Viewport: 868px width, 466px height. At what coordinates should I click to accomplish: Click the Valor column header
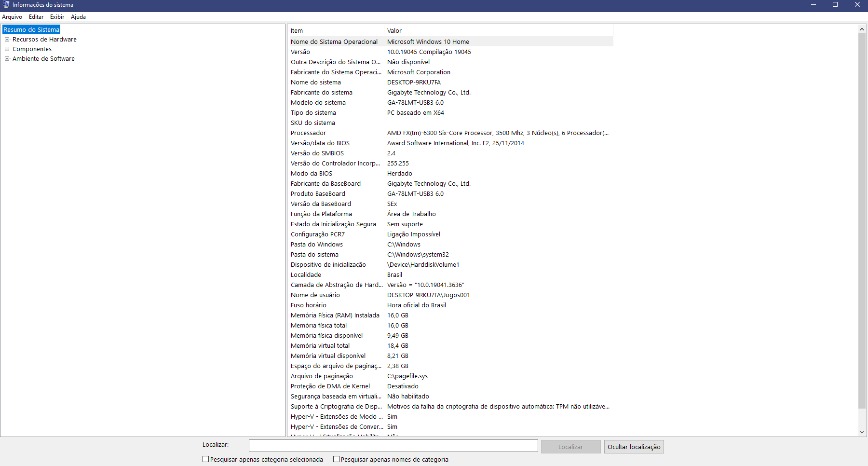coord(499,31)
